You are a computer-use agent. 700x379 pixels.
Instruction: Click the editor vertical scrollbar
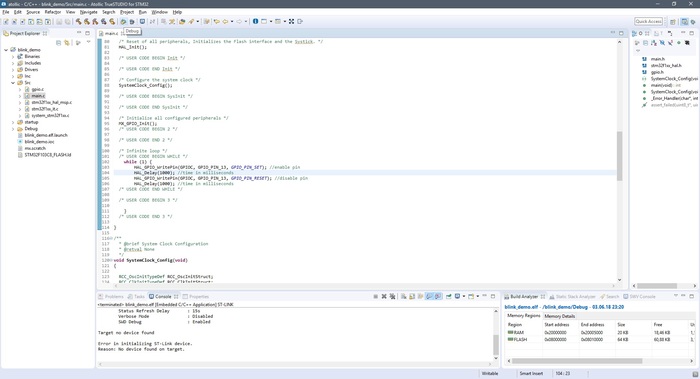620,156
